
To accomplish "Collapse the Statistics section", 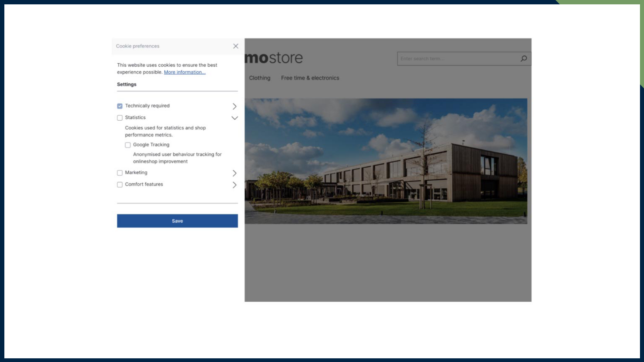I will [234, 118].
